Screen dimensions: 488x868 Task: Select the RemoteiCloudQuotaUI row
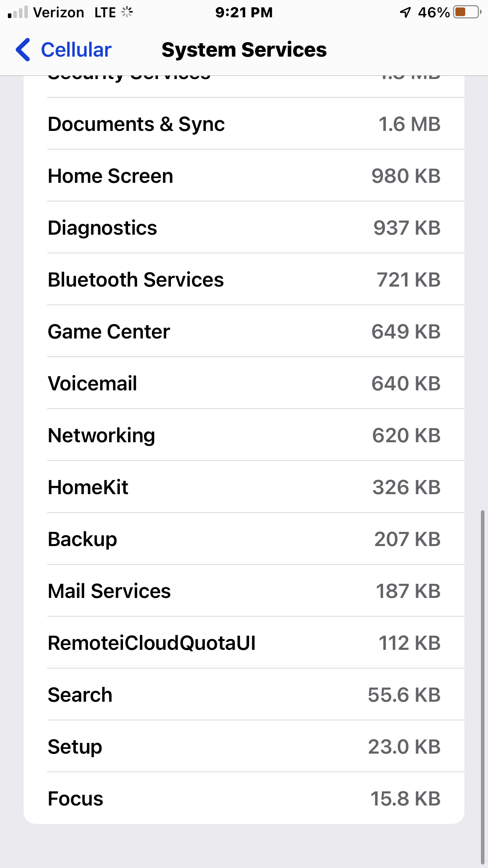click(244, 643)
